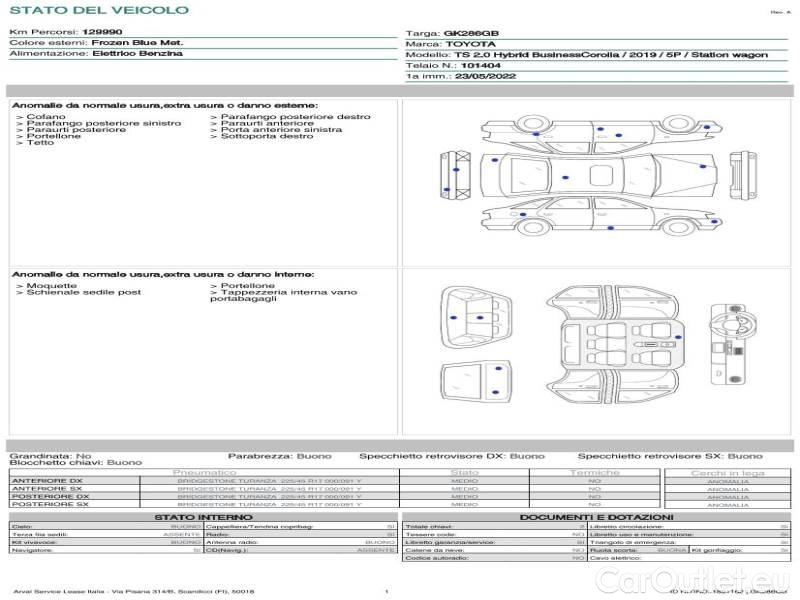
Task: Click the 'Stato' column header
Action: click(464, 473)
